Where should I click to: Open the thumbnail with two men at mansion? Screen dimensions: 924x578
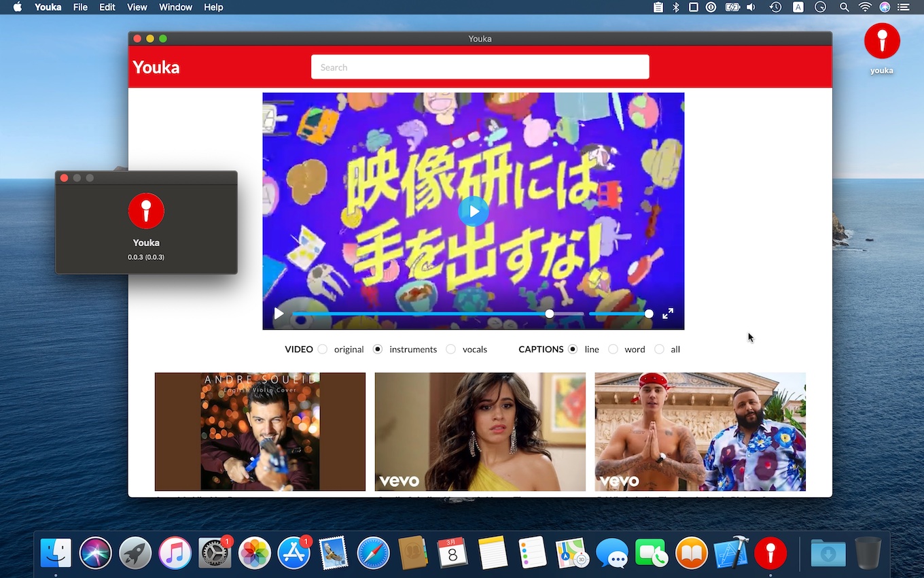[x=700, y=432]
